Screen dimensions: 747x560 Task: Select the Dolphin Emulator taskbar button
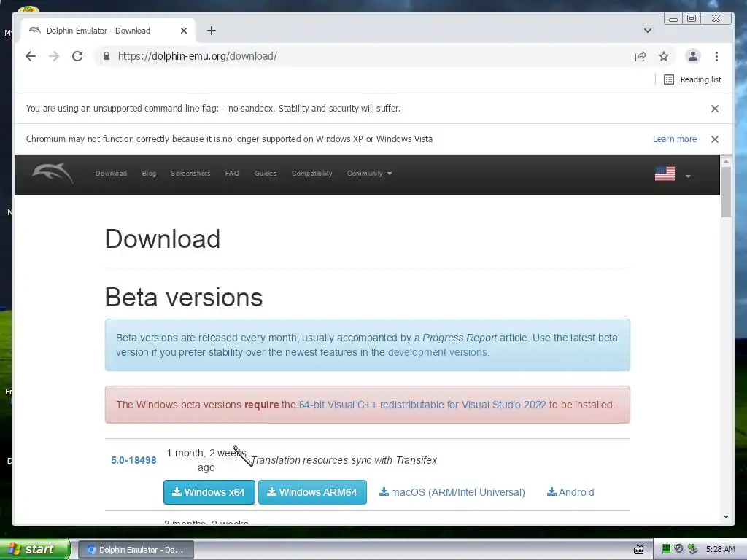point(136,550)
